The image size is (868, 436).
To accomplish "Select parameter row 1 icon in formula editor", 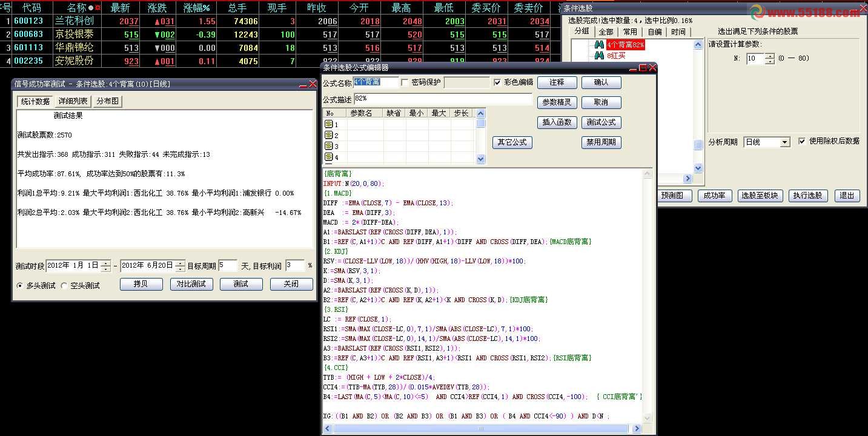I will (x=329, y=124).
